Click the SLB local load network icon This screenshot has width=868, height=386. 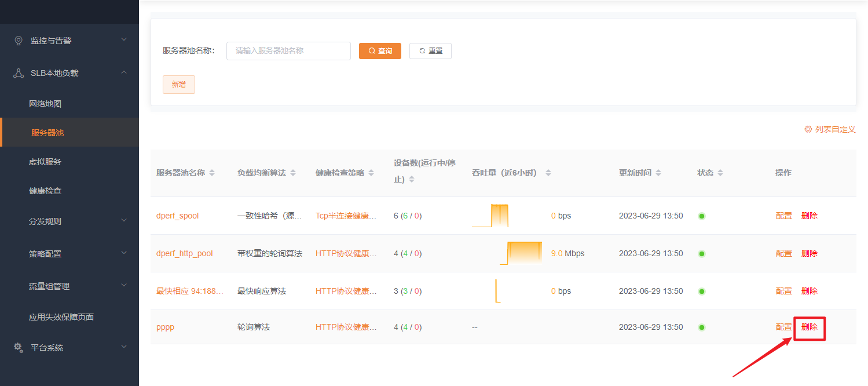(x=19, y=73)
